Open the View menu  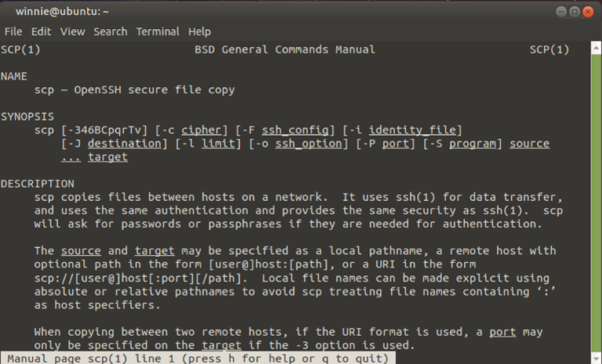click(x=72, y=32)
